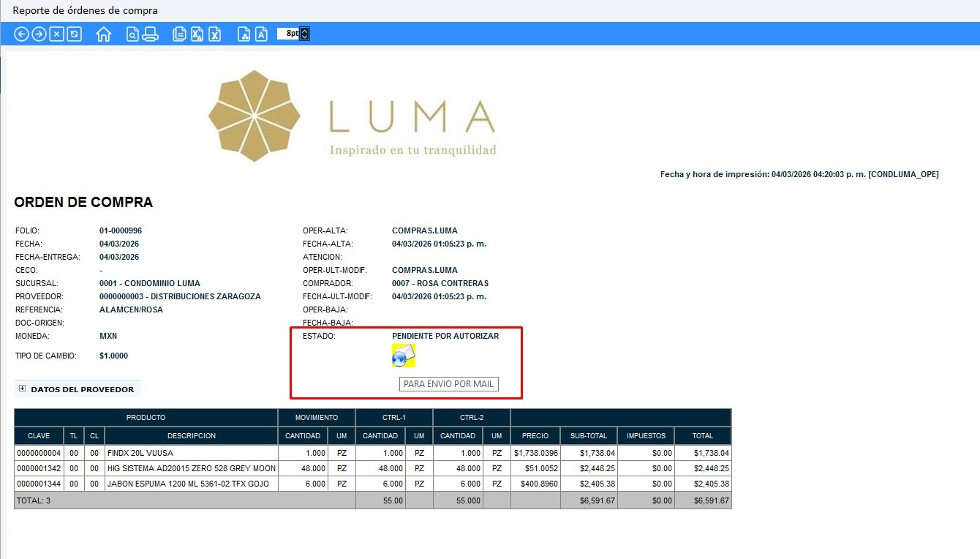Export with the second Excel icon

[x=214, y=34]
